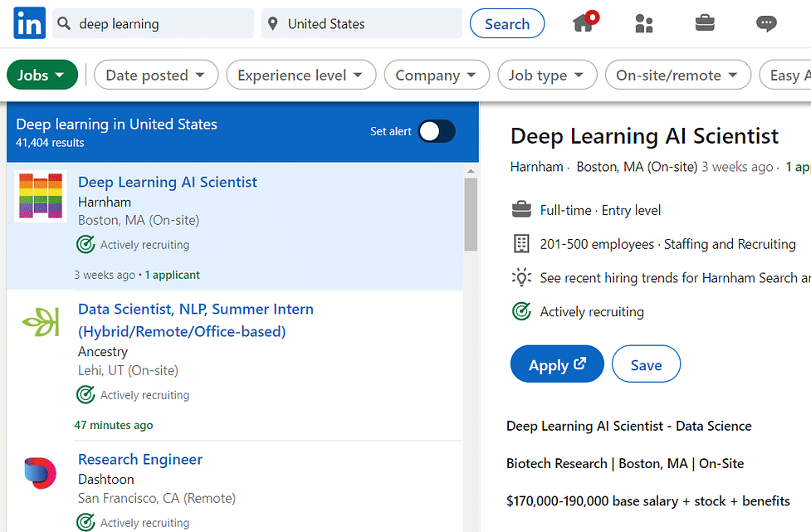Click 'San Francisco, CA (Remote)' text
The image size is (811, 532).
coord(157,498)
